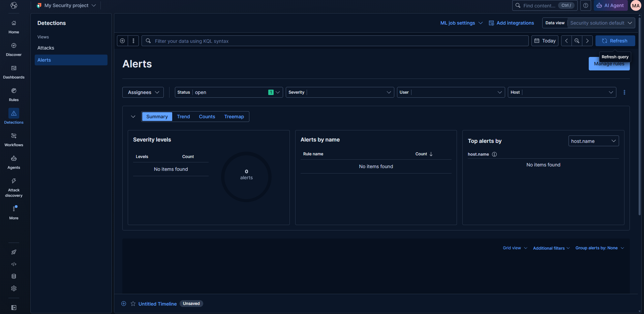Go to next time window arrow

pyautogui.click(x=587, y=41)
